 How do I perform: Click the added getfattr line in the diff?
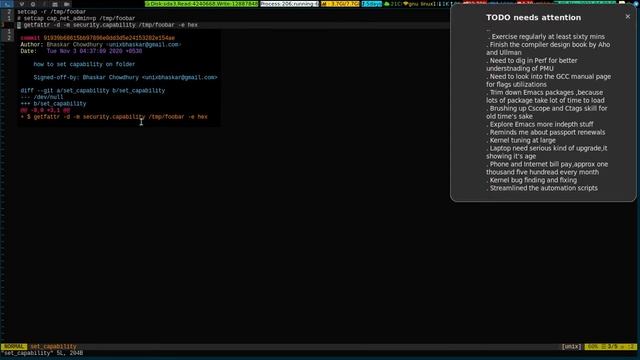[x=114, y=117]
